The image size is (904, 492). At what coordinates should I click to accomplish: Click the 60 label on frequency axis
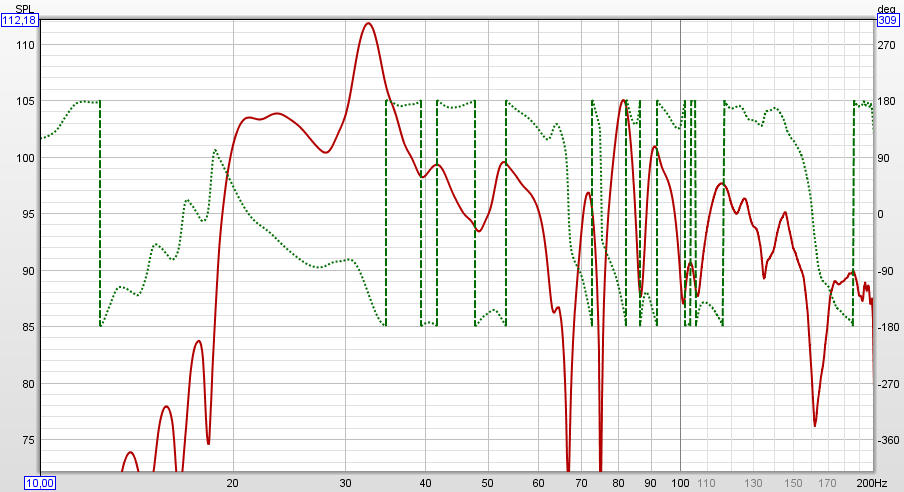coord(538,483)
